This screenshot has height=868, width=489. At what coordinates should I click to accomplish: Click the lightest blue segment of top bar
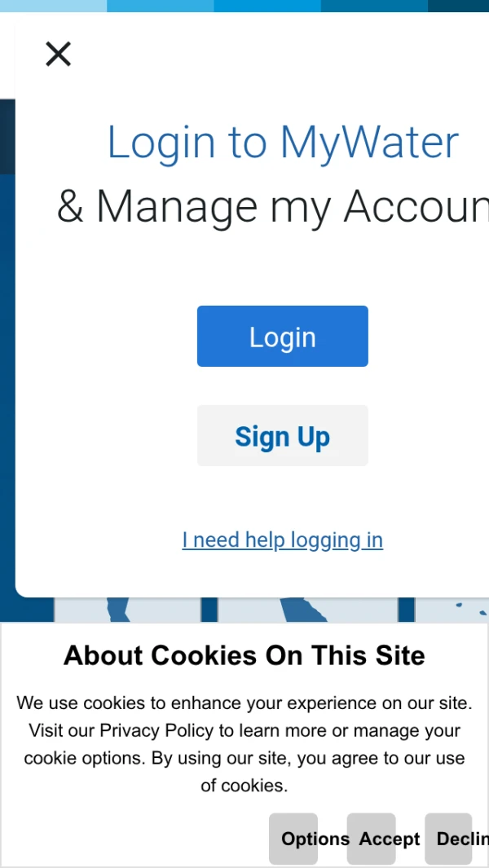(53, 6)
